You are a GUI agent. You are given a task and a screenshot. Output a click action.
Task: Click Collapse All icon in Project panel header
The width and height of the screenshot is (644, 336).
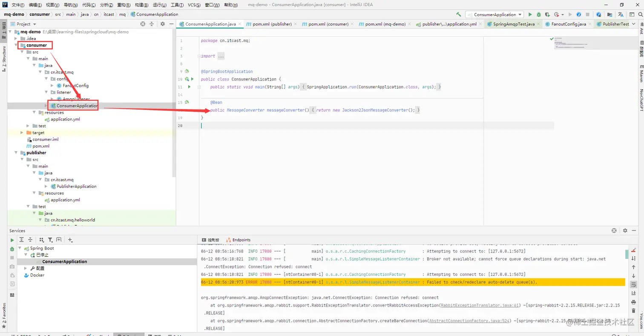pyautogui.click(x=151, y=24)
